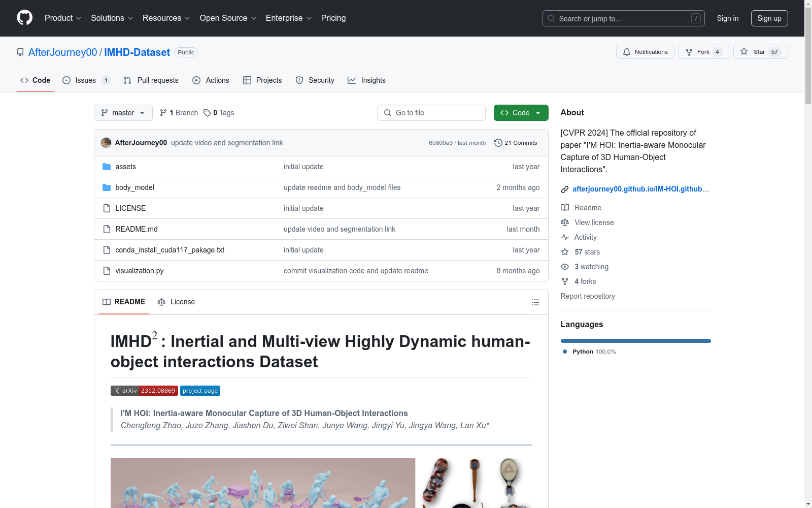812x508 pixels.
Task: Click the slash shortcut key icon
Action: (x=696, y=18)
